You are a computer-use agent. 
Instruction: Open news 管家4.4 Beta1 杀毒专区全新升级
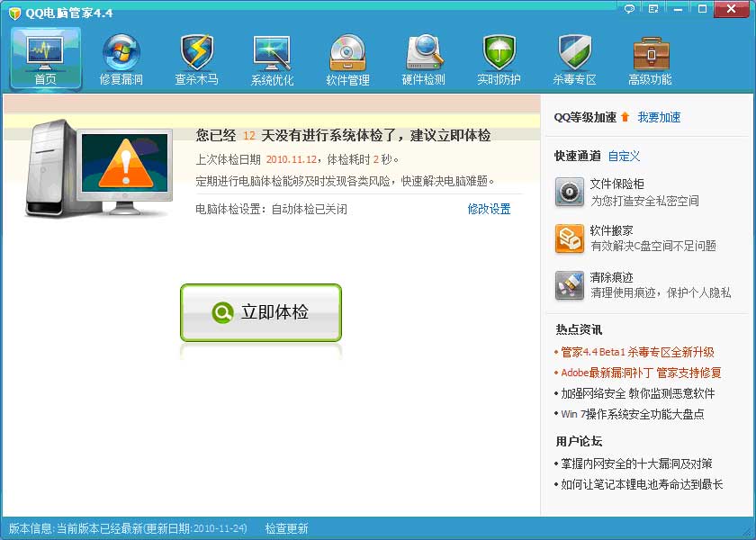pyautogui.click(x=637, y=352)
